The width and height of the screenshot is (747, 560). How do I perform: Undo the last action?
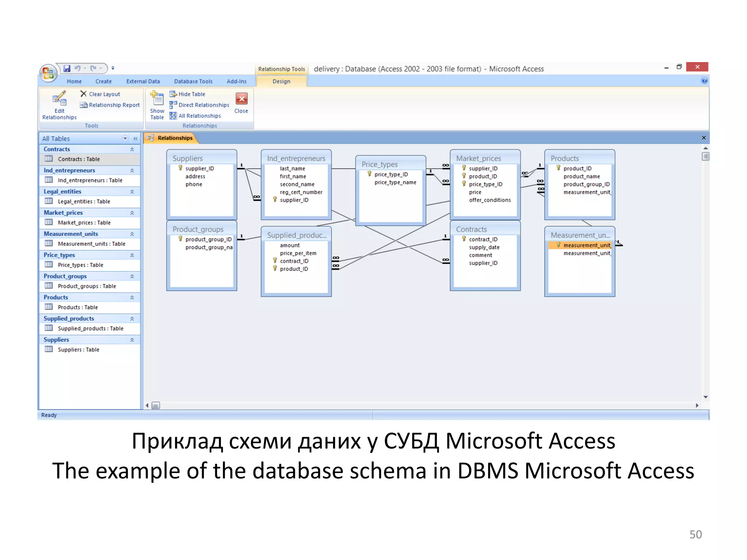click(78, 68)
